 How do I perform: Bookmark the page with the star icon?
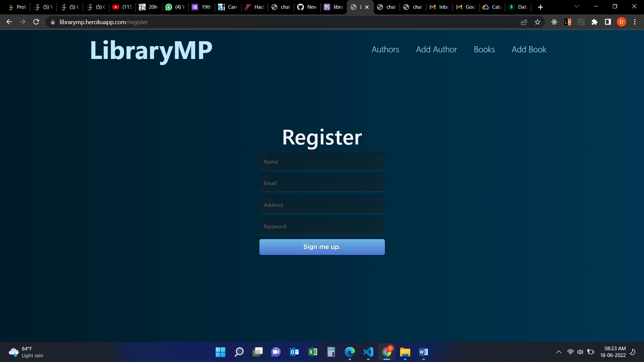click(x=538, y=22)
